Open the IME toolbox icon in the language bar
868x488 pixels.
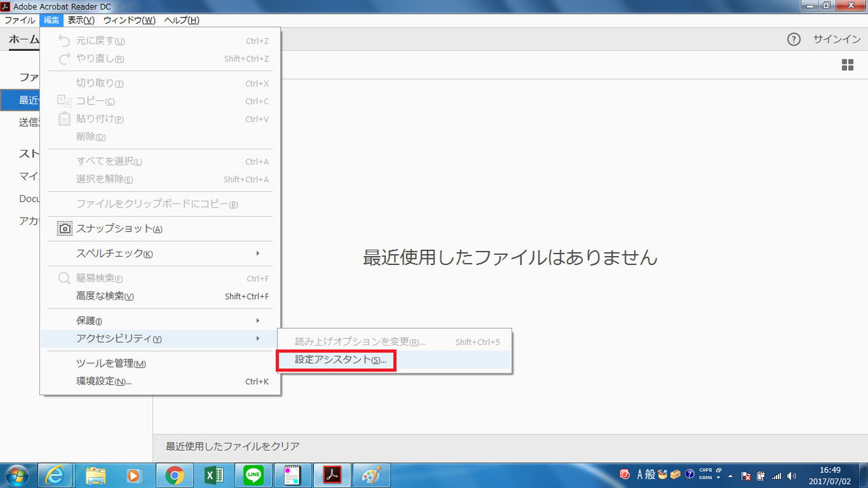[675, 474]
